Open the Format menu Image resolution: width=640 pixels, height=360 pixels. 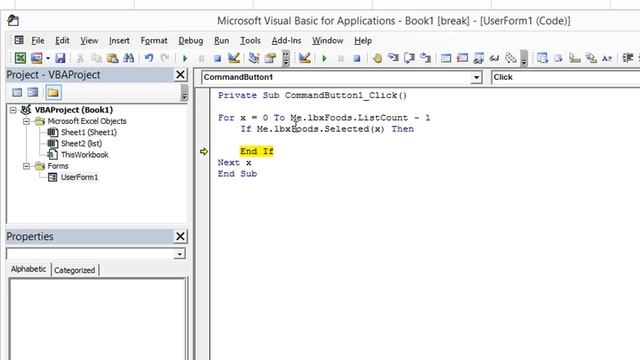pos(154,40)
